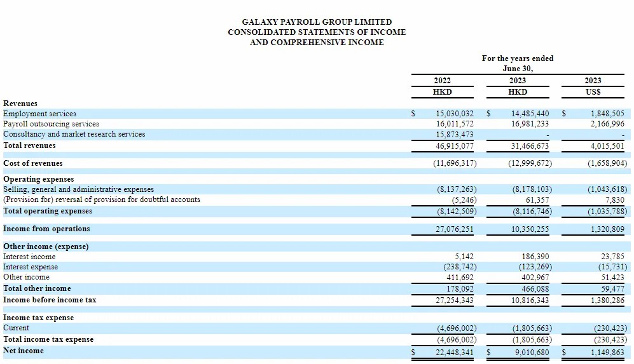634x364 pixels.
Task: Select the "Total revenues" row label
Action: click(29, 145)
